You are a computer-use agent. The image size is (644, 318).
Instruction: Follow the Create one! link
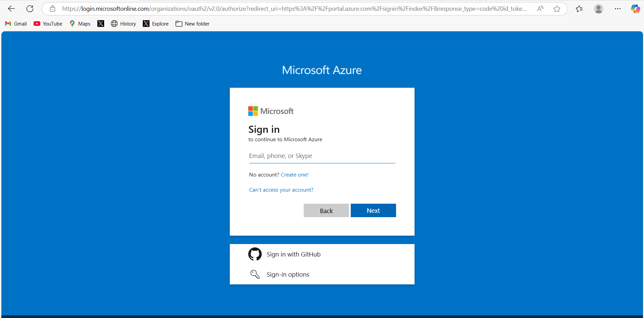click(x=295, y=175)
